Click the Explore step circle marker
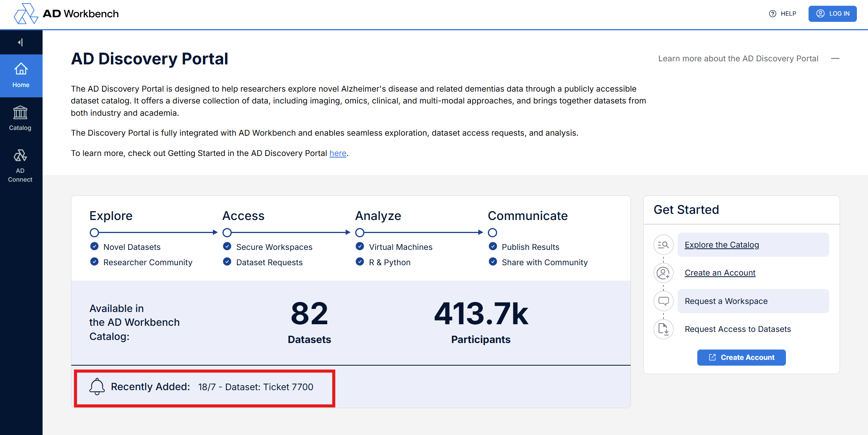 (x=94, y=233)
